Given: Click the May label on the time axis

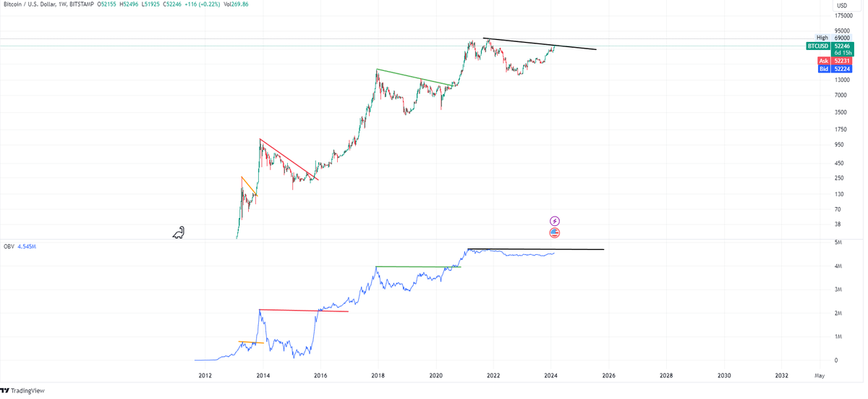Looking at the screenshot, I should pos(819,376).
